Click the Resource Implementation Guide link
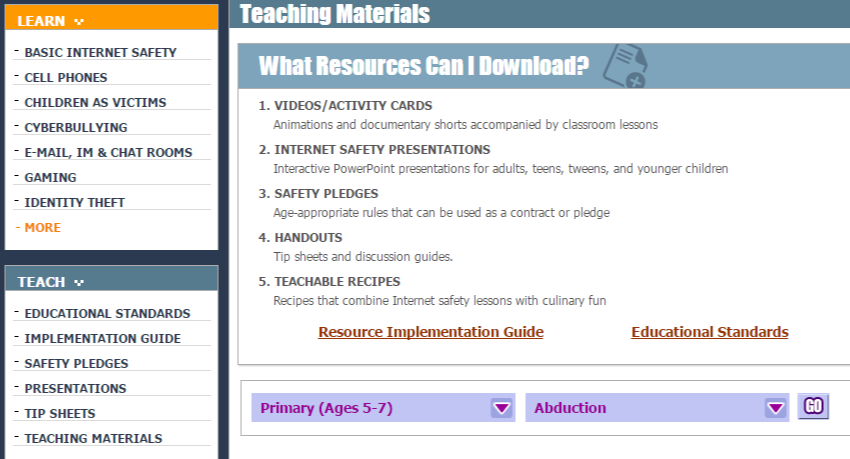Image resolution: width=850 pixels, height=459 pixels. point(431,332)
